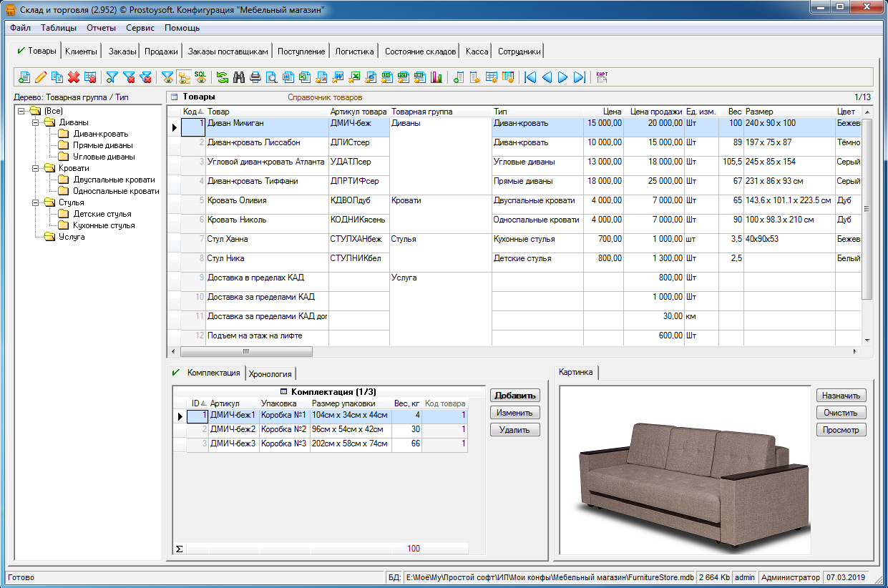The image size is (888, 588).
Task: Toggle the tree view toolbar button
Action: [x=184, y=77]
